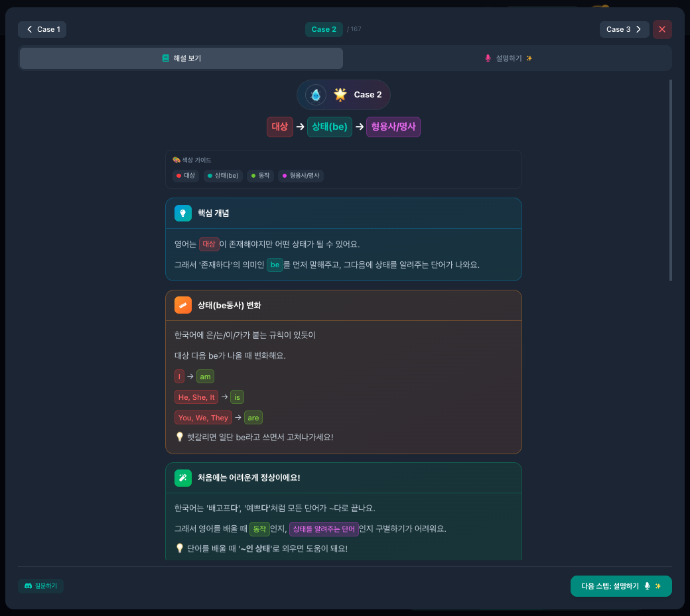Click the 상태(be동사) 변화 heading
Viewport: 690px width, 616px height.
[230, 305]
